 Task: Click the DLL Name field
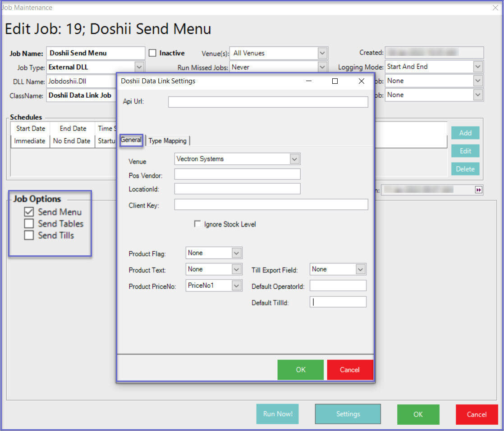[x=82, y=81]
